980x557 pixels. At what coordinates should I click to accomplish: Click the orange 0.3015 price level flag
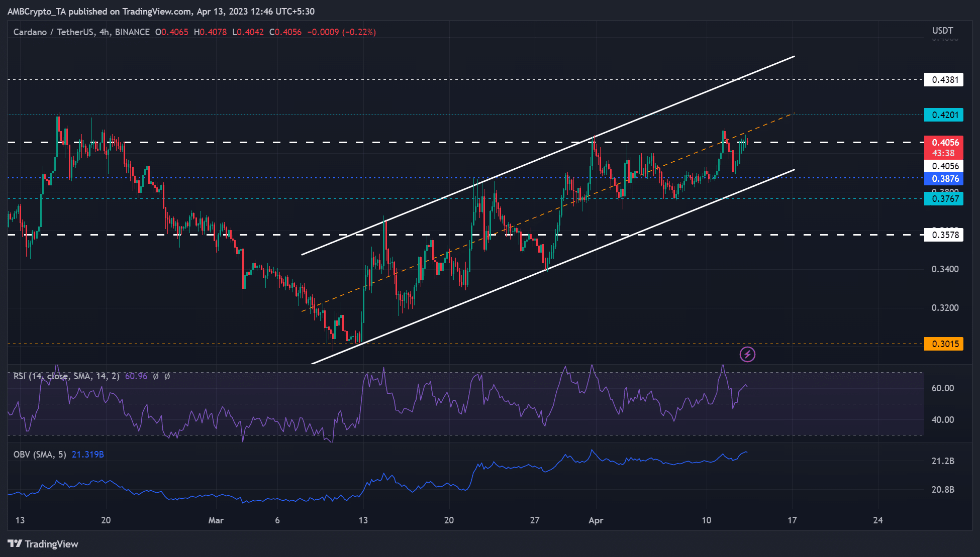pyautogui.click(x=943, y=344)
